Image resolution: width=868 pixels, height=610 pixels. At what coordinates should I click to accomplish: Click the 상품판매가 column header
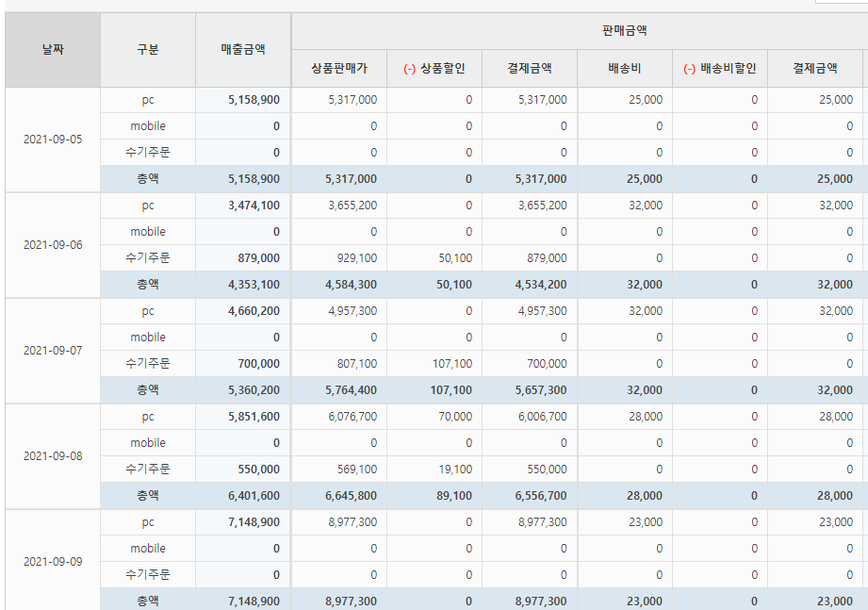338,69
